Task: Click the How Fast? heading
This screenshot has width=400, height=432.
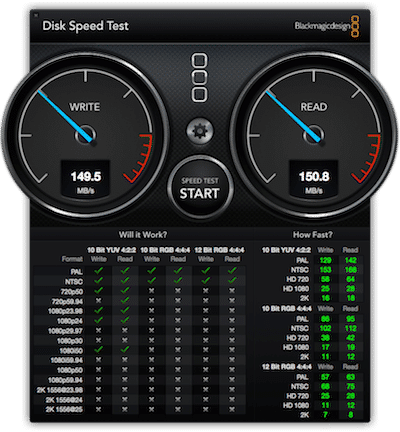Action: tap(313, 235)
